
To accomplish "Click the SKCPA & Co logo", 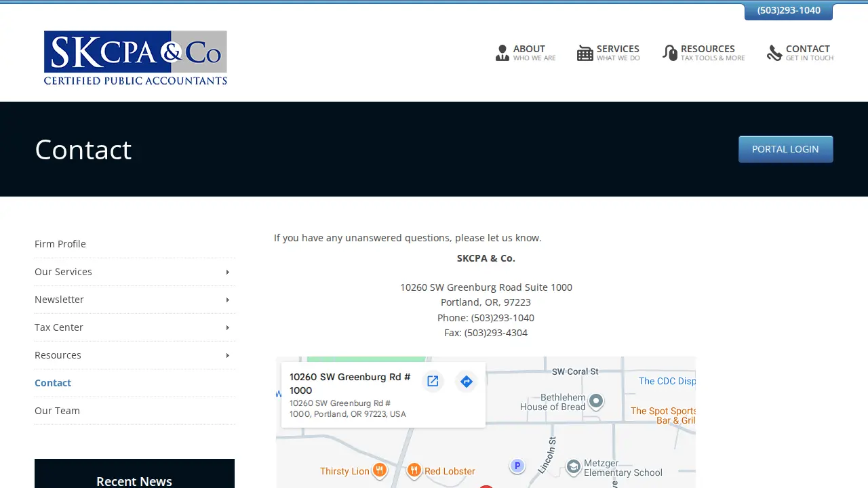I will click(x=136, y=58).
